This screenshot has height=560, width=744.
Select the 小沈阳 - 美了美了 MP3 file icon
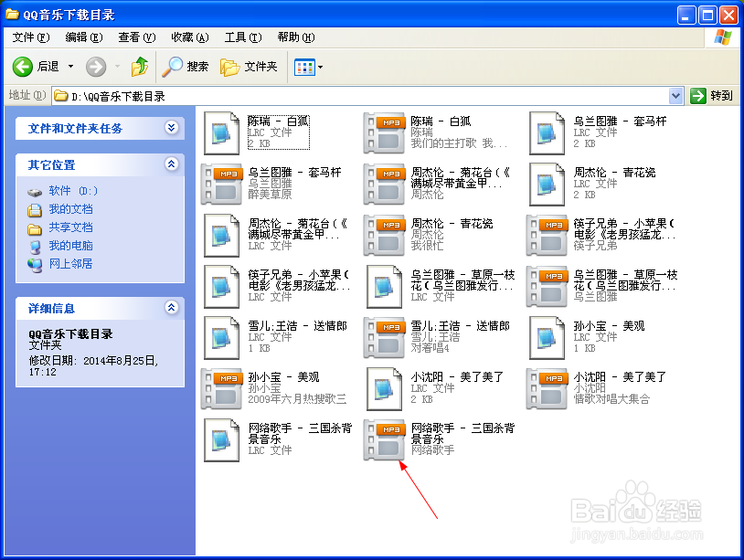pos(547,389)
